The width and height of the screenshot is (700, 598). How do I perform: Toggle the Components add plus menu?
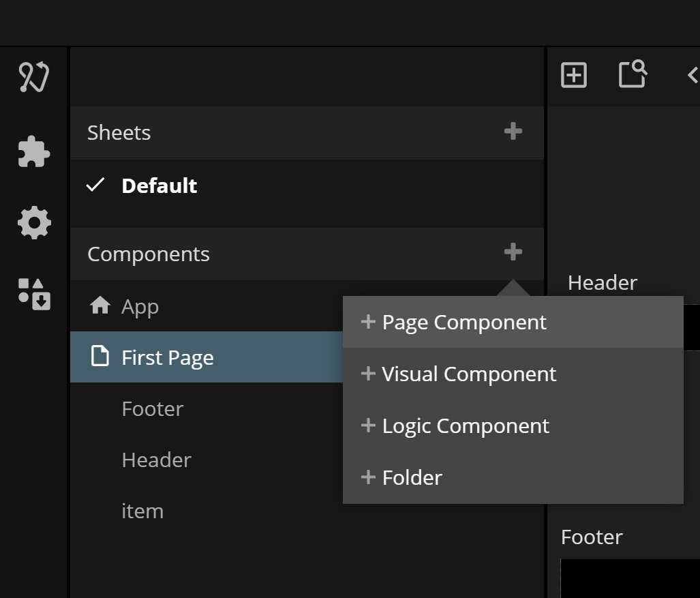click(x=513, y=252)
